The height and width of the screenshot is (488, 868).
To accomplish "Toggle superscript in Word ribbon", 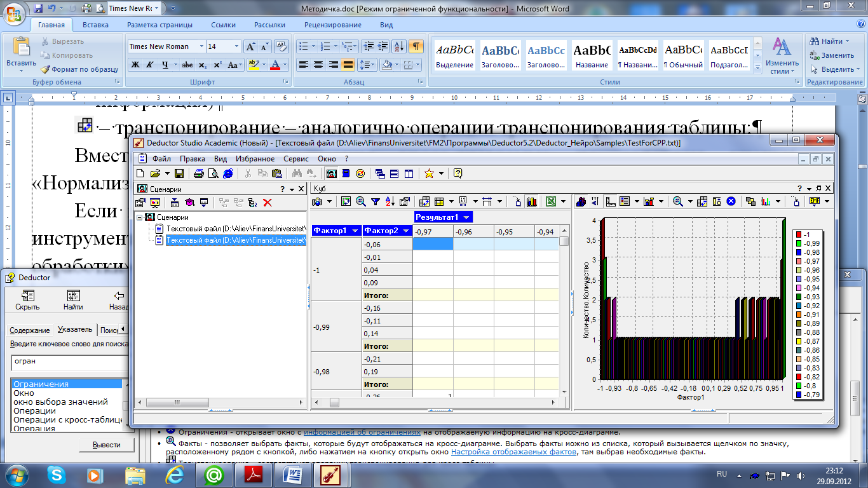I will pos(217,65).
